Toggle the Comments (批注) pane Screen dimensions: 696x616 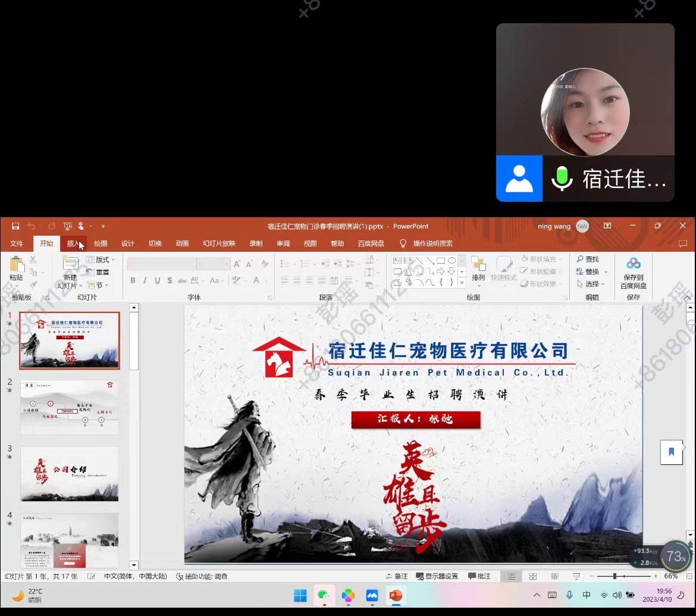(479, 576)
